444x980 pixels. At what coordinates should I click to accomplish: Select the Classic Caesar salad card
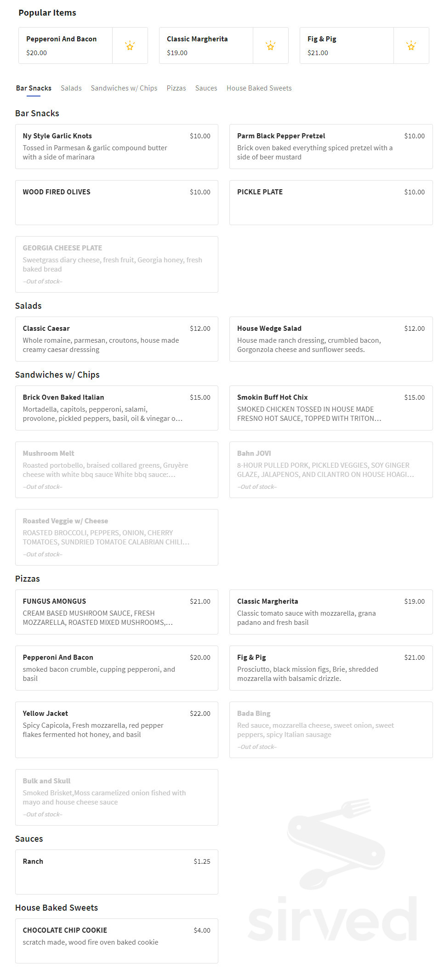[x=117, y=339]
